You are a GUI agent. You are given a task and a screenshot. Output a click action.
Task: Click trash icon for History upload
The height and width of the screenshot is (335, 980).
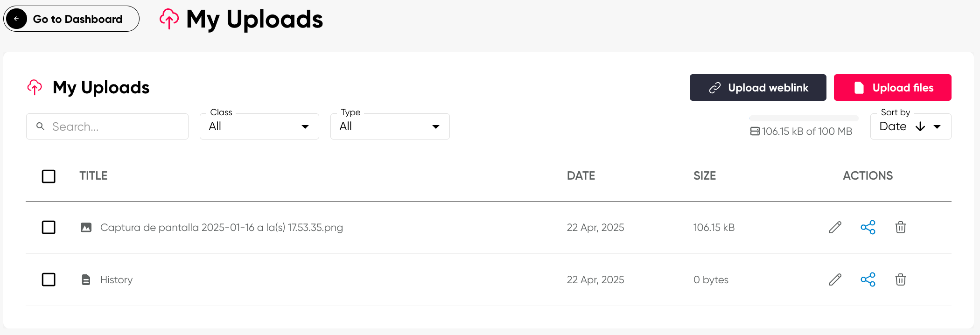(900, 279)
